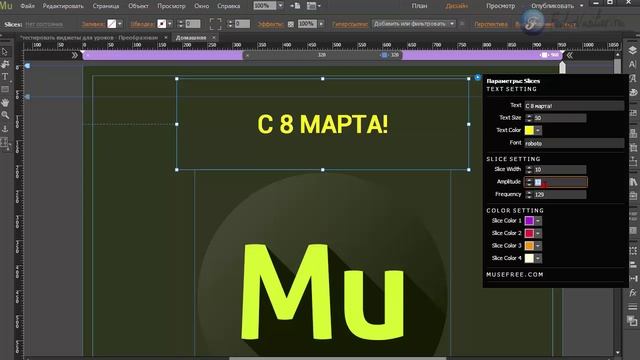Viewport: 640px width, 360px height.
Task: Adjust the Text Size stepper
Action: click(x=529, y=118)
